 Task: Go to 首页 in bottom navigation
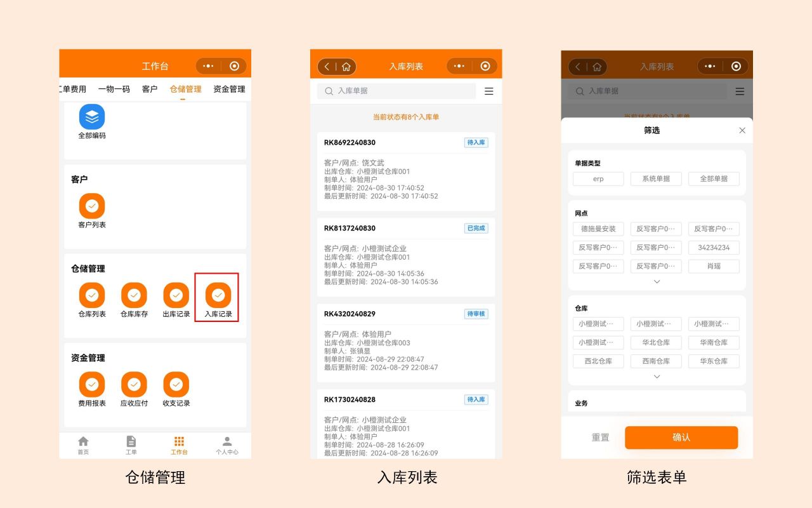coord(83,445)
